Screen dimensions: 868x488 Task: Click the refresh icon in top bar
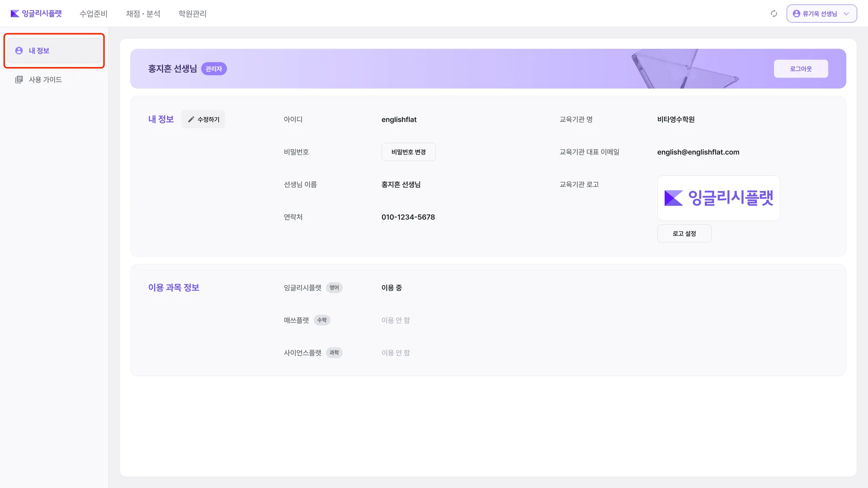tap(774, 14)
